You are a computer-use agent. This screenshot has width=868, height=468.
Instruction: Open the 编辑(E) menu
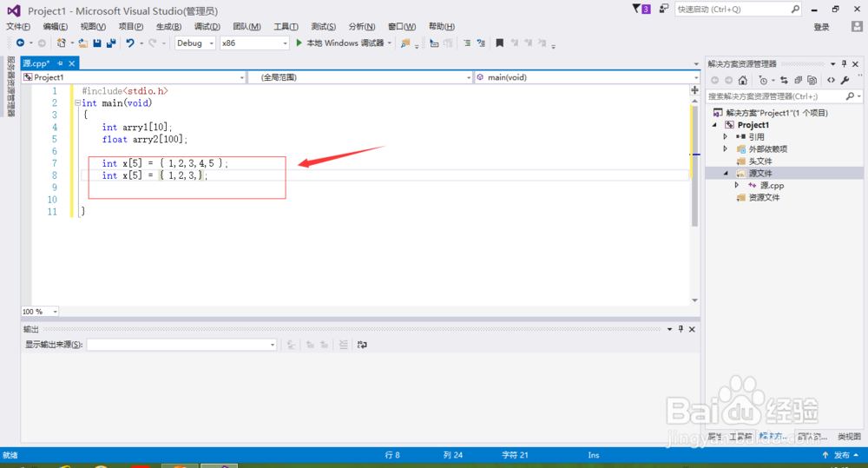56,27
